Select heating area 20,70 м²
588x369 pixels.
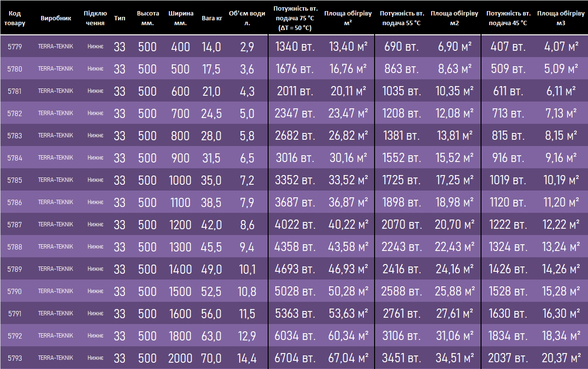[x=455, y=225]
